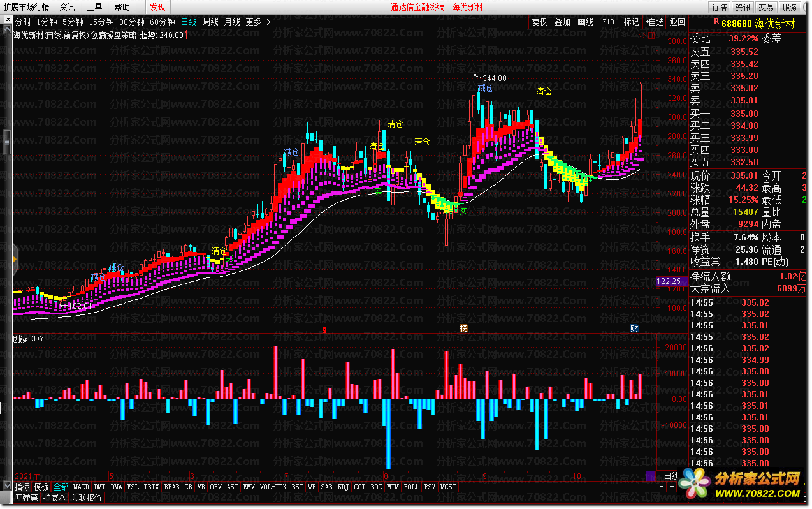Image resolution: width=812 pixels, height=509 pixels.
Task: Click the 榜 marker on the chart timeline
Action: coord(463,328)
